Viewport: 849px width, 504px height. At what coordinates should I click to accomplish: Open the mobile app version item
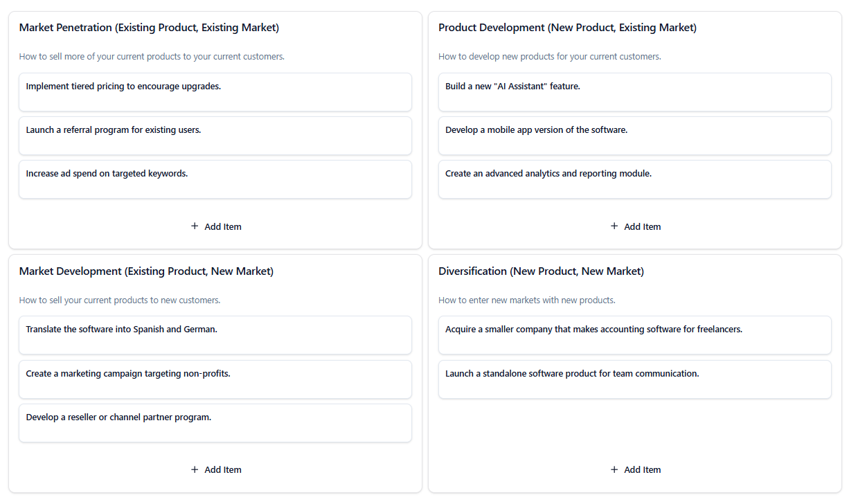tap(634, 136)
